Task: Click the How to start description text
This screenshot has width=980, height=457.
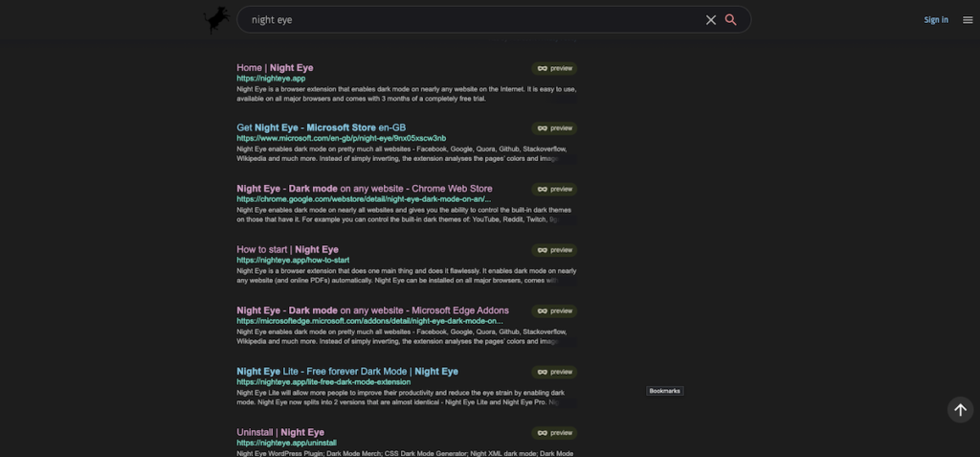Action: click(x=406, y=276)
